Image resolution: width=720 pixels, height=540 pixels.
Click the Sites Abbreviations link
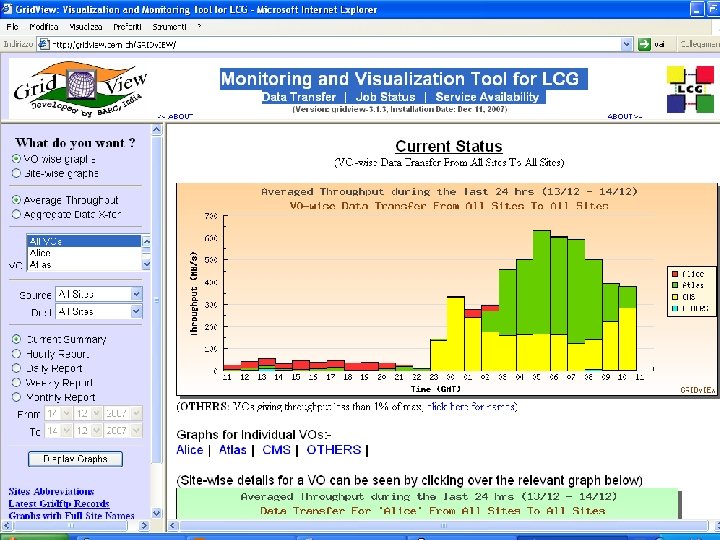click(x=51, y=491)
